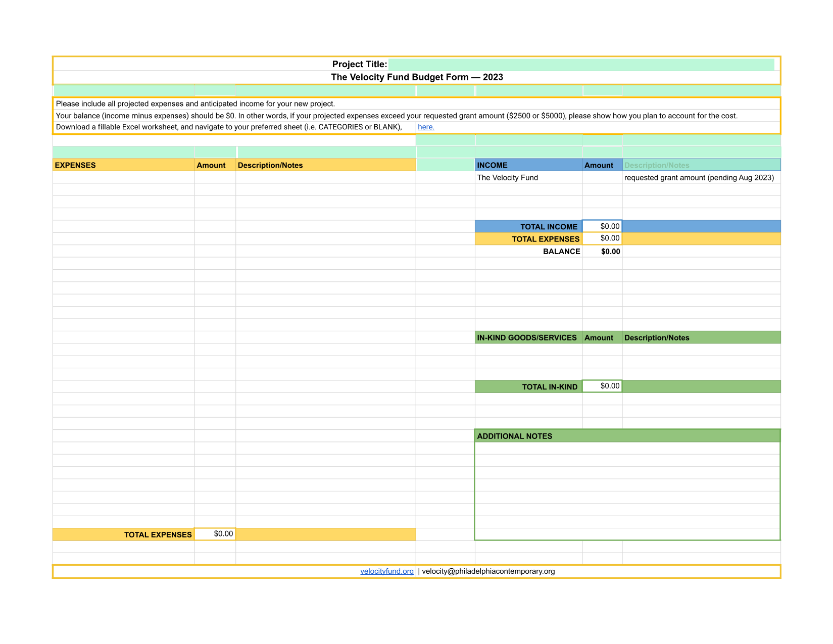Click the faded Description/Notes header beside INCOME
833x644 pixels.
[702, 165]
